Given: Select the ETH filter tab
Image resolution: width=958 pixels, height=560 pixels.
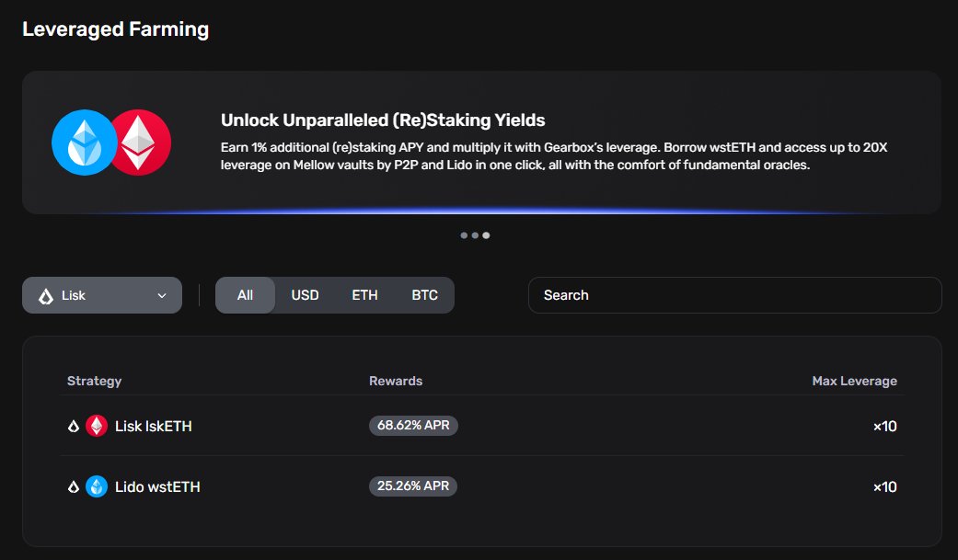Looking at the screenshot, I should pyautogui.click(x=364, y=295).
